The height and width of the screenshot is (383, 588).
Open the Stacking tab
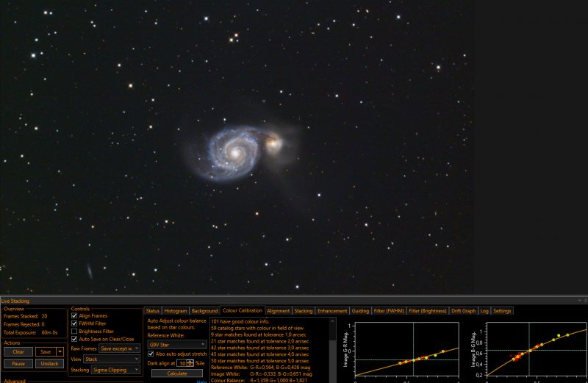(x=304, y=311)
